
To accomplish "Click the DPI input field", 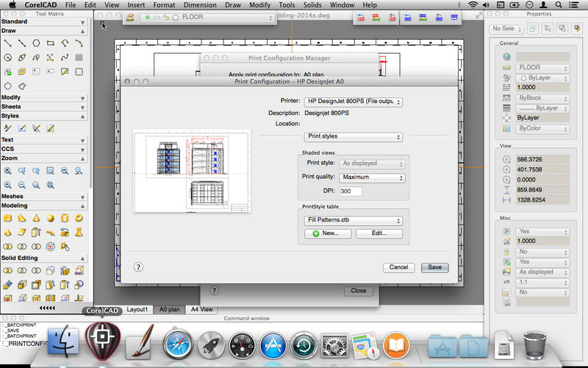I will 351,191.
